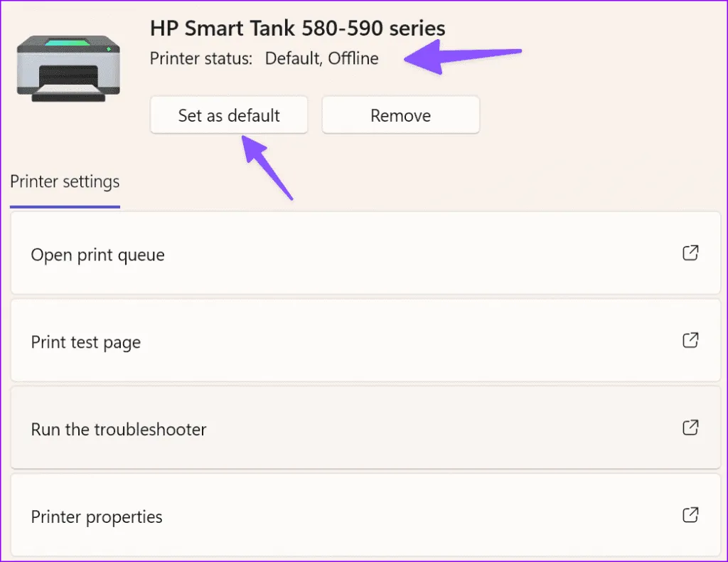
Task: Click the HP Smart Tank printer icon
Action: point(68,68)
